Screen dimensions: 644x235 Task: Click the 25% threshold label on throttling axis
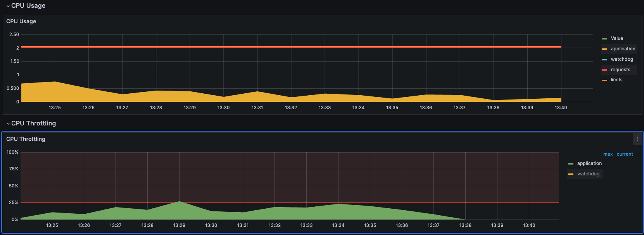coord(14,202)
